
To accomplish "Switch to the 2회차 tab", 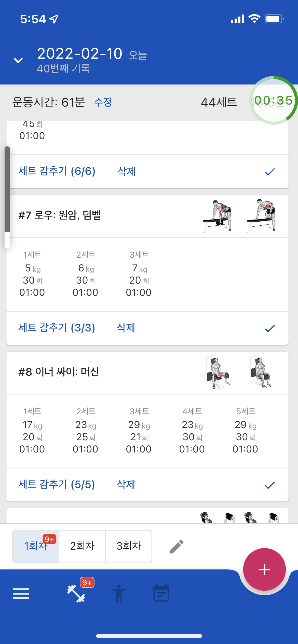I will pyautogui.click(x=82, y=546).
